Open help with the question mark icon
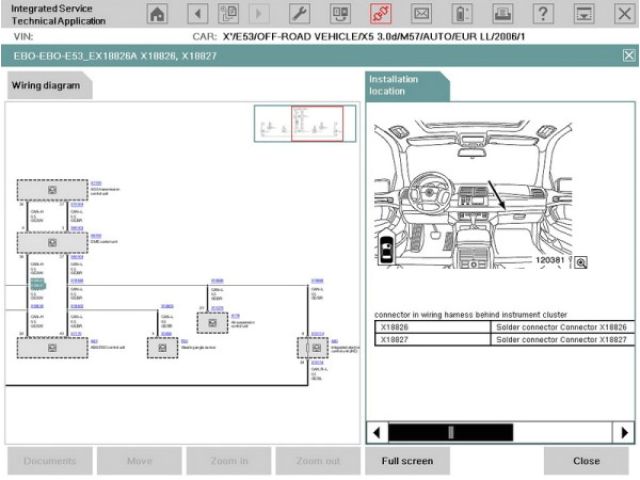The image size is (640, 480). click(x=543, y=14)
